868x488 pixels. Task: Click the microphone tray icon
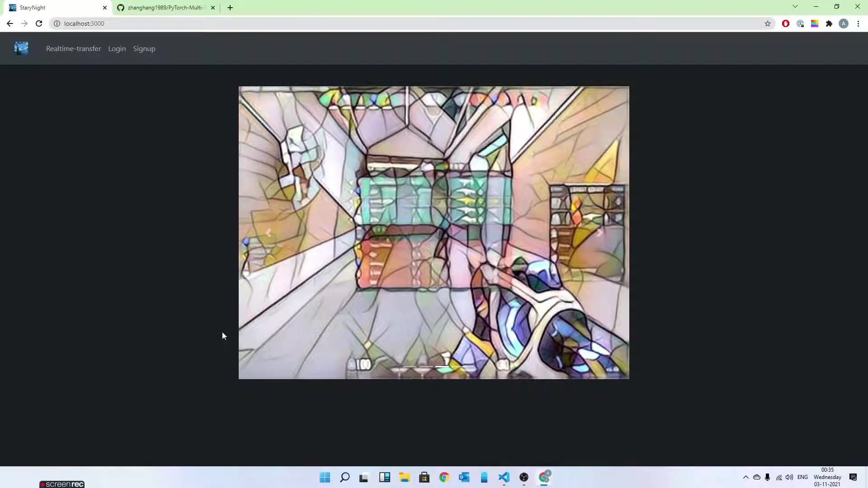point(767,477)
